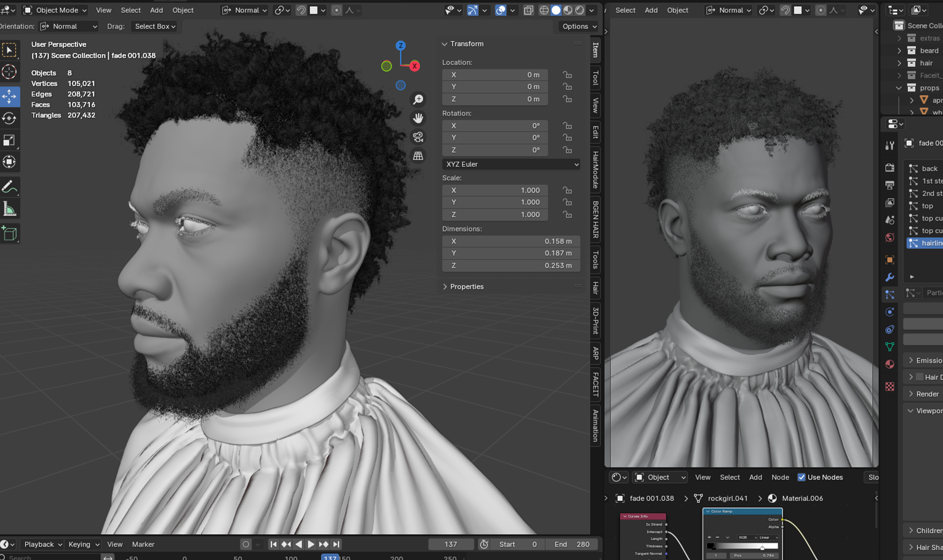Click the red X axis gizmo

(x=415, y=66)
